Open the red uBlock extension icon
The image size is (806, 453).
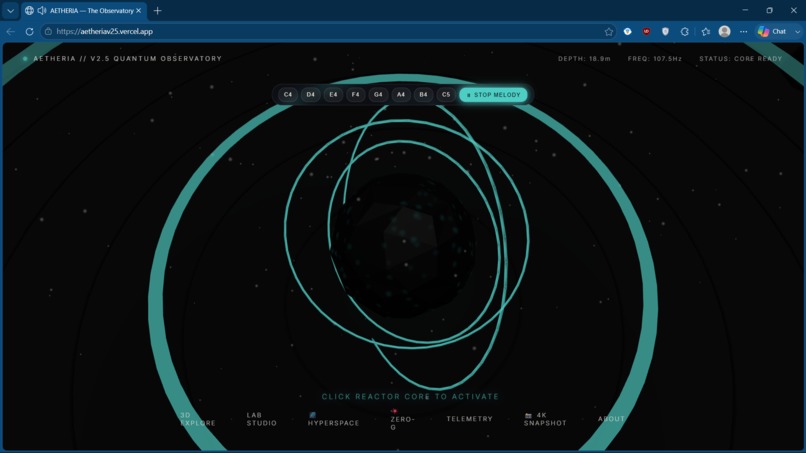tap(647, 31)
